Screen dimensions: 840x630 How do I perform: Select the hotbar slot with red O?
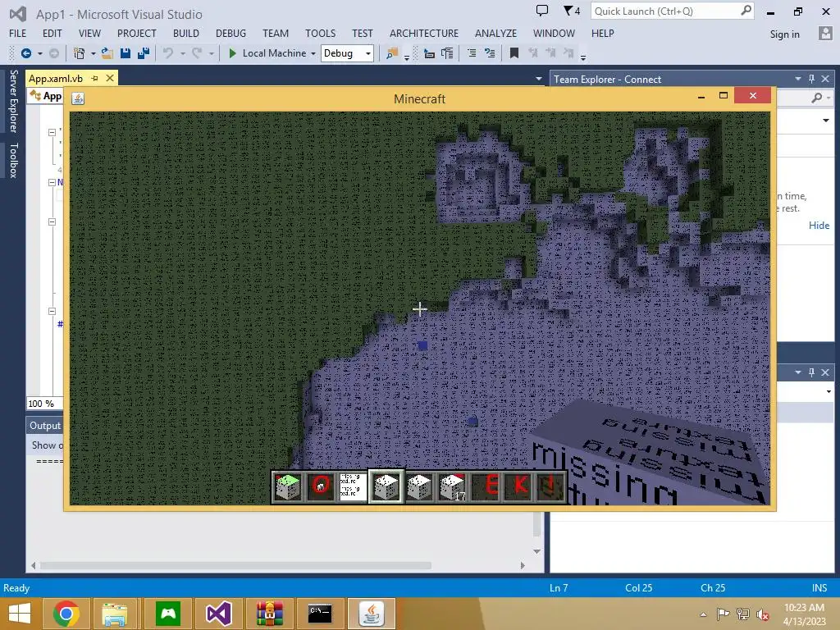(x=321, y=486)
